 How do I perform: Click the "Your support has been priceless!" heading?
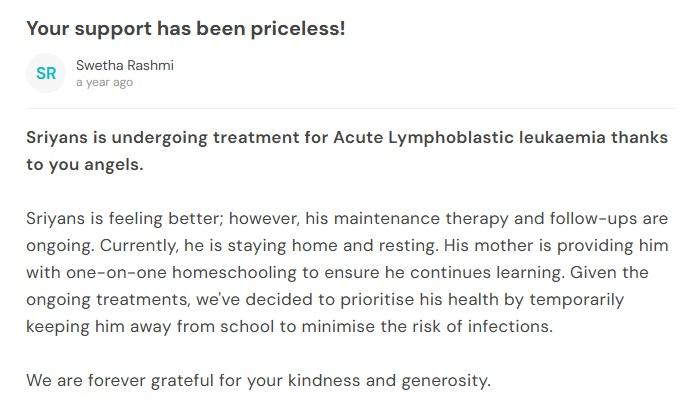tap(185, 28)
